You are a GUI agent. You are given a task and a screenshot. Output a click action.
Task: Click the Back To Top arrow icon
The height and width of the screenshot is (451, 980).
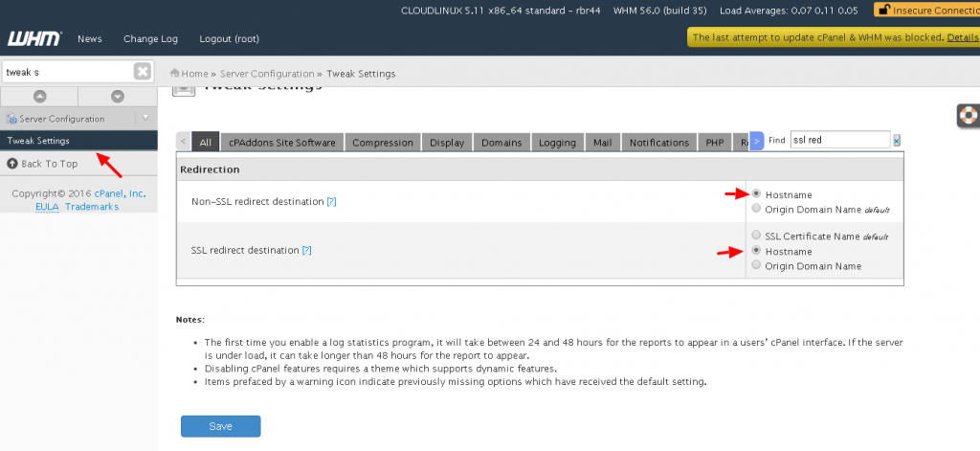[x=12, y=164]
